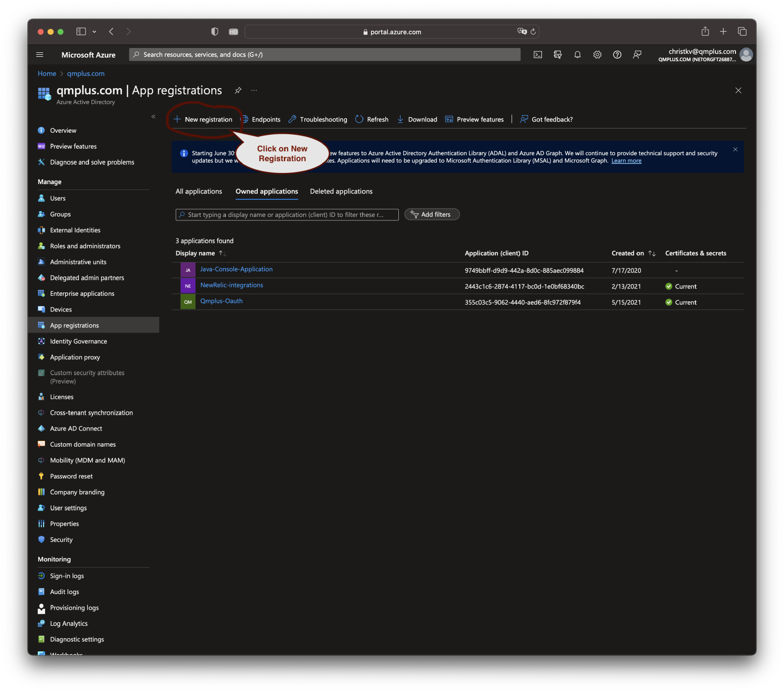Open the Azure portal hamburger menu
The width and height of the screenshot is (784, 692).
tap(40, 55)
